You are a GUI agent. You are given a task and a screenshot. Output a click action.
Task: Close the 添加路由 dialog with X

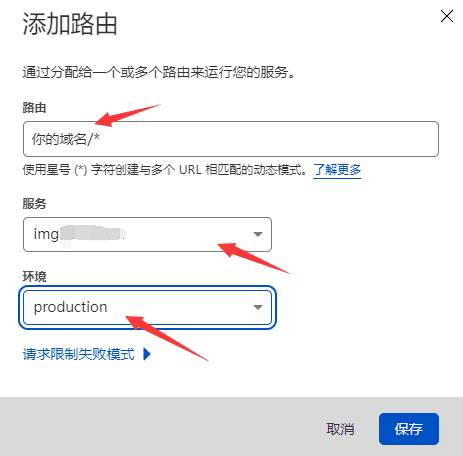click(447, 16)
